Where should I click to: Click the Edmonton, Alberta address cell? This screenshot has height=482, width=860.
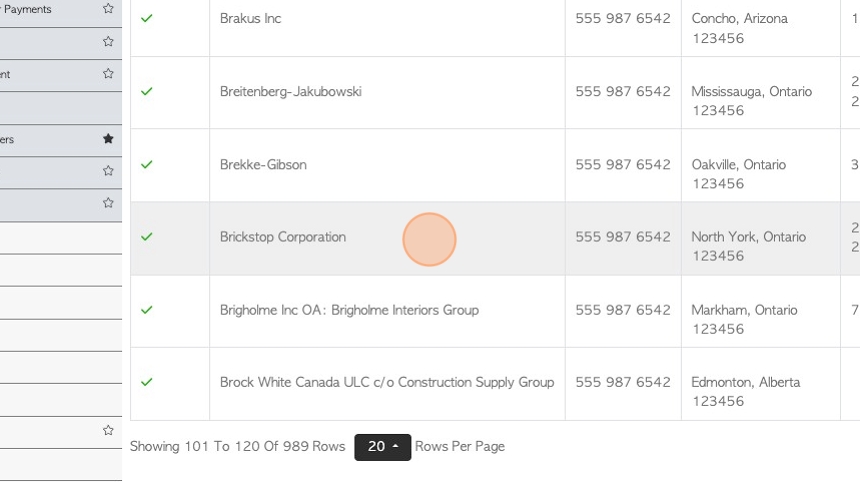click(760, 384)
